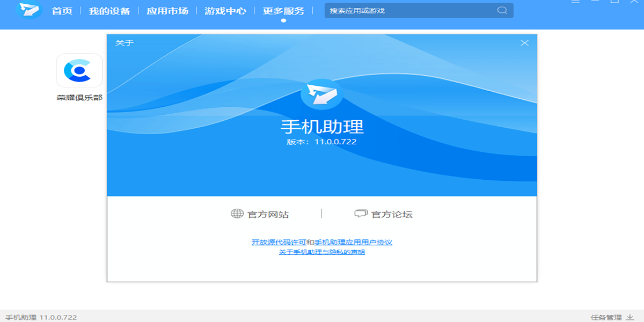Click the 版本：11.0.0.722 text in the dialog
This screenshot has height=322, width=644.
coord(322,142)
